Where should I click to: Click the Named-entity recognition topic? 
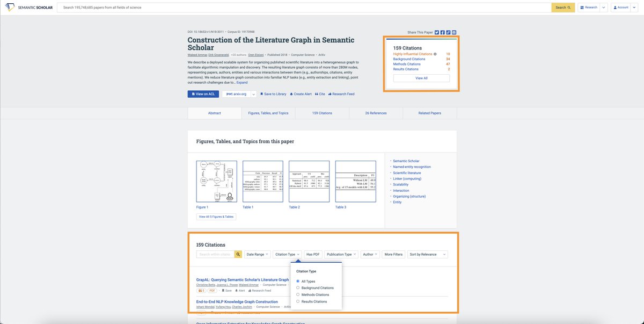(x=412, y=167)
